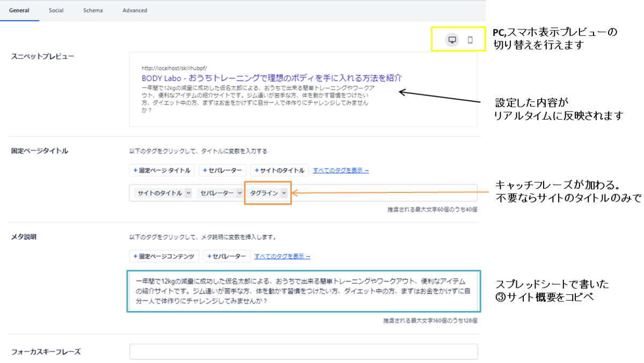The height and width of the screenshot is (363, 644).
Task: Switch to mobile preview icon
Action: point(471,40)
